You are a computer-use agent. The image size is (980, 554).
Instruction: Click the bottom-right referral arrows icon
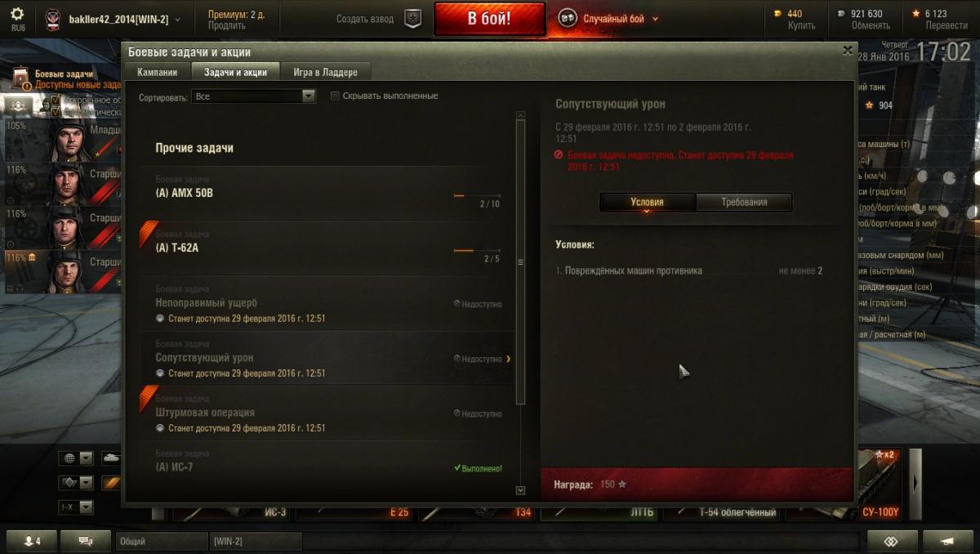coord(892,541)
